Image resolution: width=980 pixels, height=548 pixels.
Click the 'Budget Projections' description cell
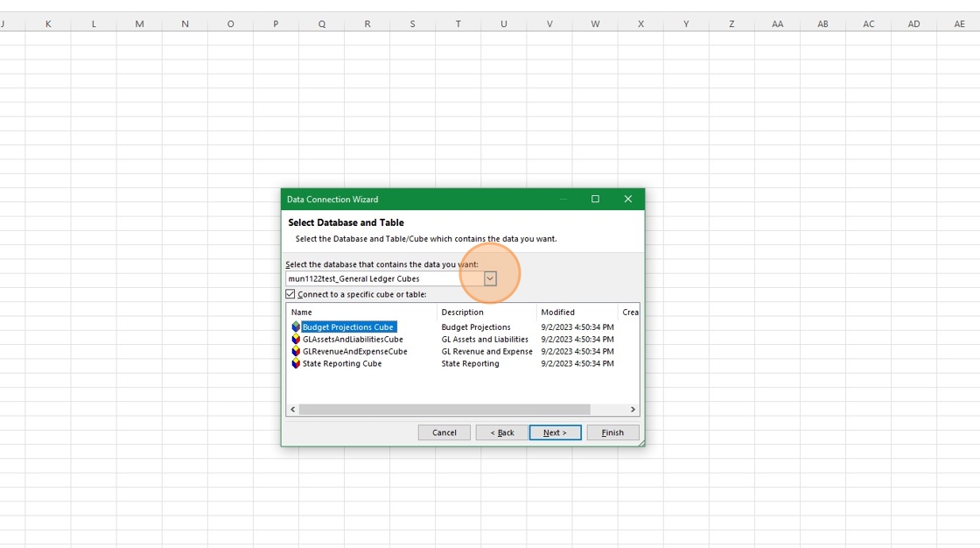tap(476, 327)
